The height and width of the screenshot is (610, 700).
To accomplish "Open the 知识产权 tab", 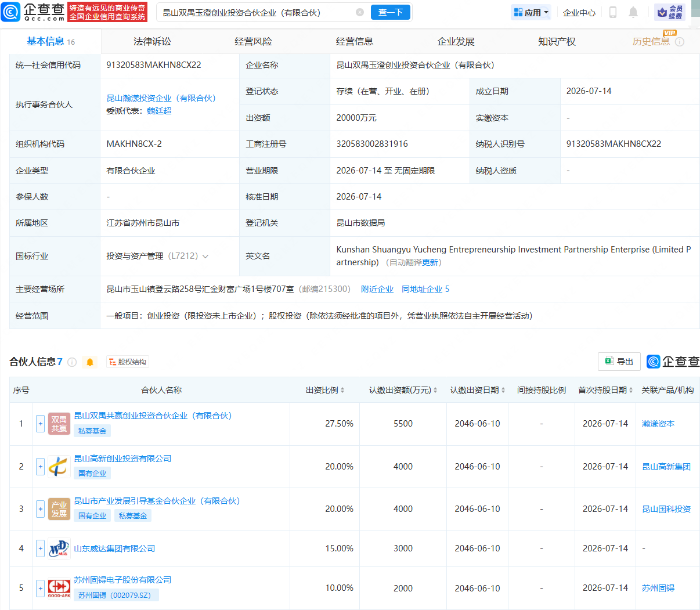I will pyautogui.click(x=557, y=42).
